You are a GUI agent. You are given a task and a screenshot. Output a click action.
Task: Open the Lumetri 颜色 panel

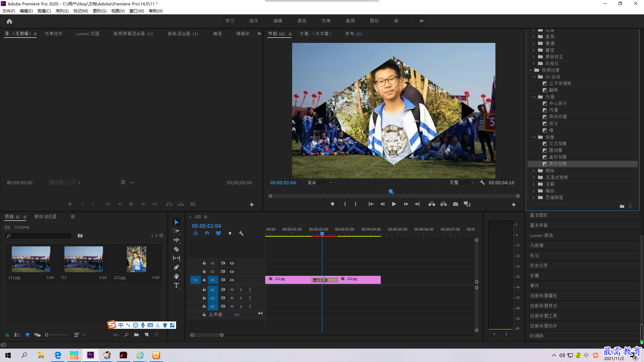pyautogui.click(x=541, y=235)
